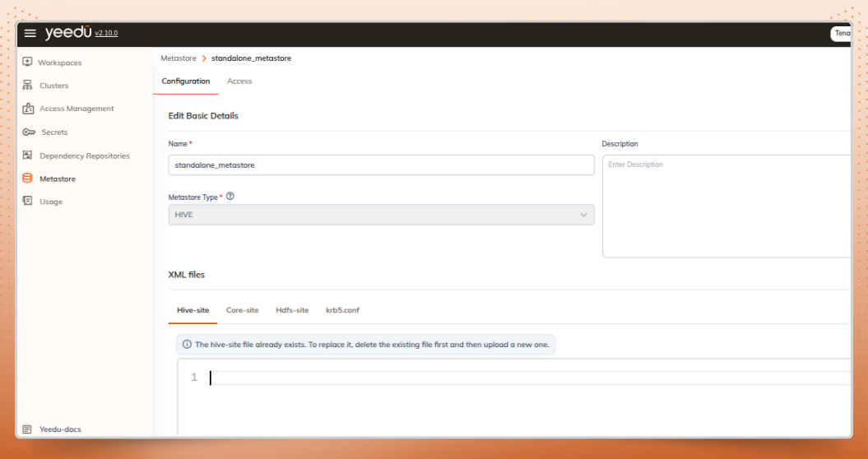Click the hive-site file already exists notice
The image size is (868, 459).
tap(365, 345)
